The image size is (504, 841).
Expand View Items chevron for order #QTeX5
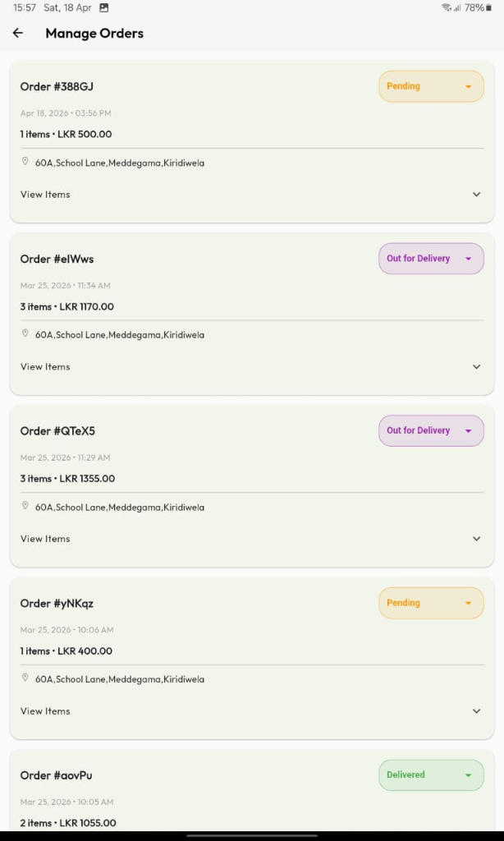click(477, 539)
